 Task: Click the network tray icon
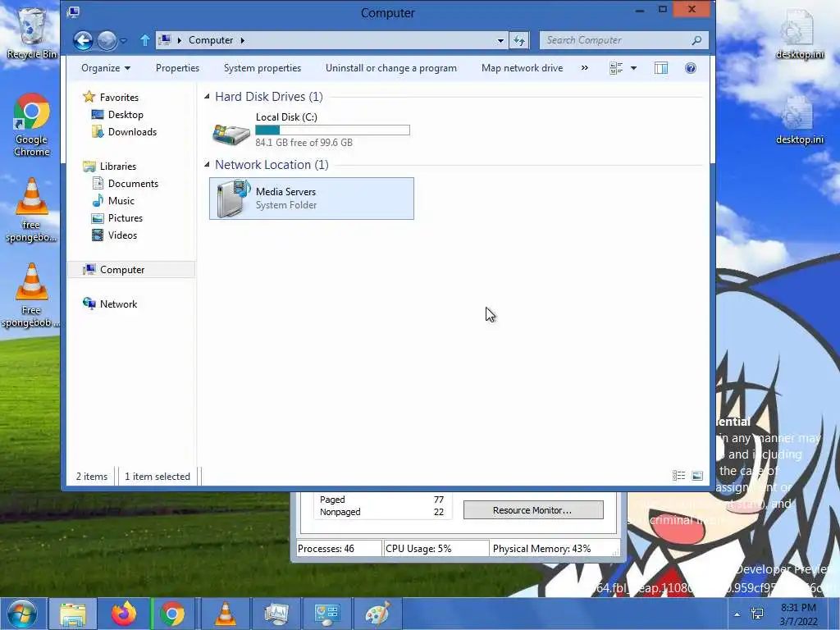pos(757,614)
